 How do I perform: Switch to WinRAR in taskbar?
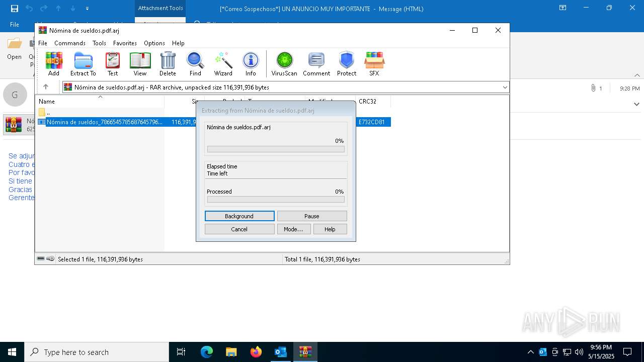(305, 352)
